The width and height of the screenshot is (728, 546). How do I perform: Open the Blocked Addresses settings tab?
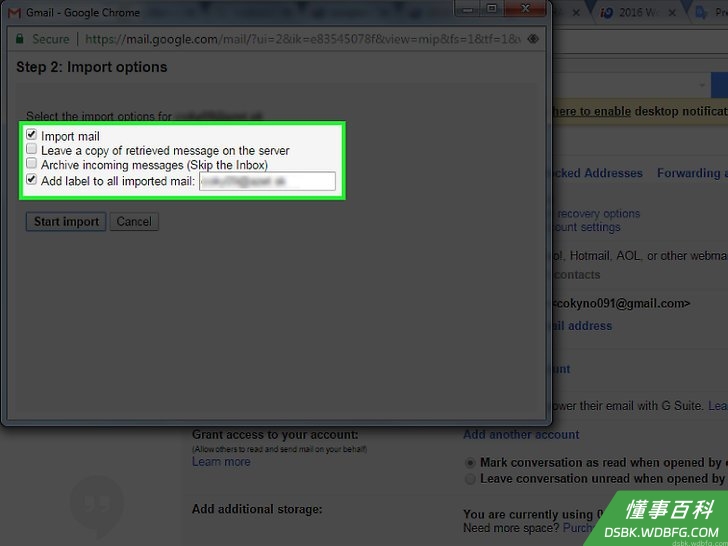tap(597, 173)
